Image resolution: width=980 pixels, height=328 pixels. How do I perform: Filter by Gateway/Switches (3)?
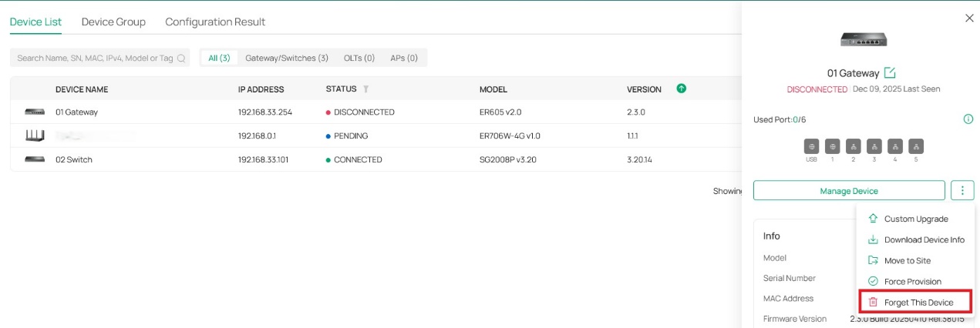click(287, 58)
